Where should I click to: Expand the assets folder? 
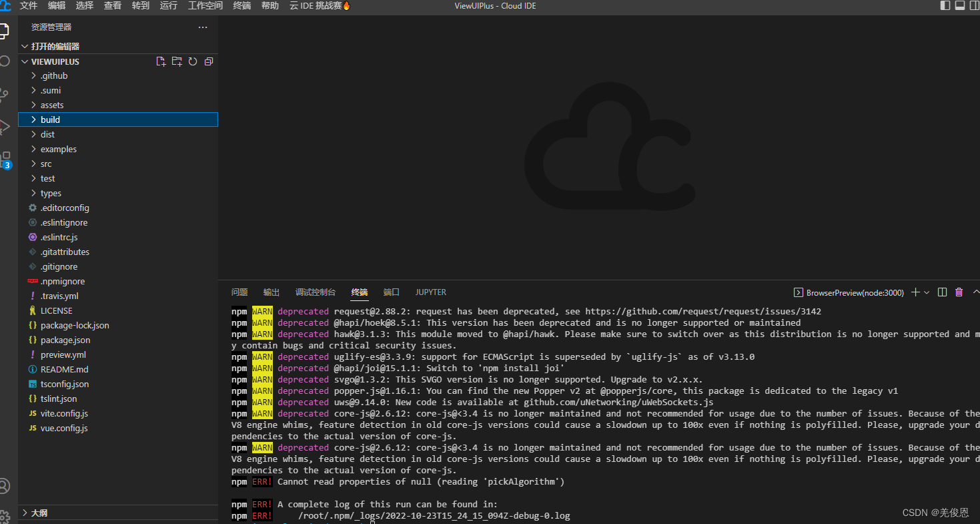coord(118,105)
